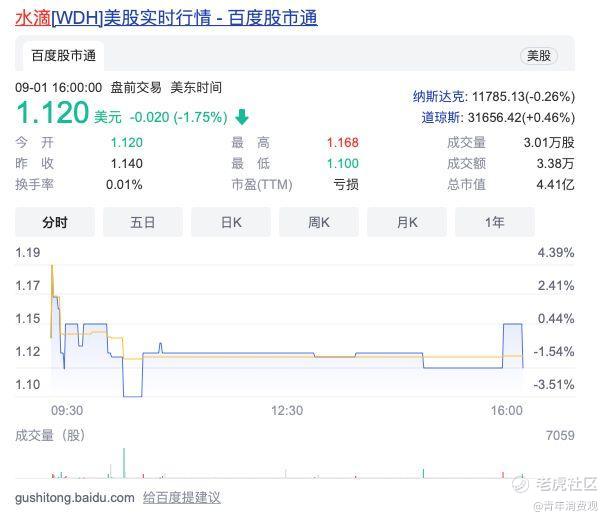The width and height of the screenshot is (609, 520).
Task: Click the change value -0.020 (-1.75%)
Action: pyautogui.click(x=178, y=117)
